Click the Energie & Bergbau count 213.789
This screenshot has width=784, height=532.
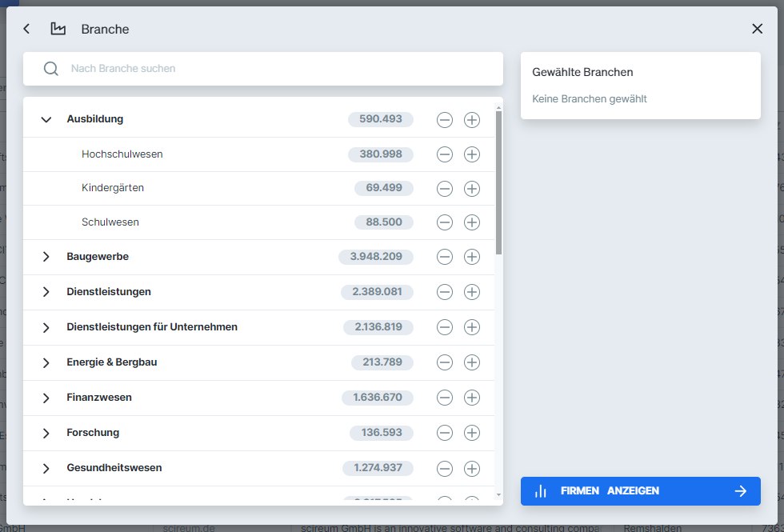(x=382, y=362)
